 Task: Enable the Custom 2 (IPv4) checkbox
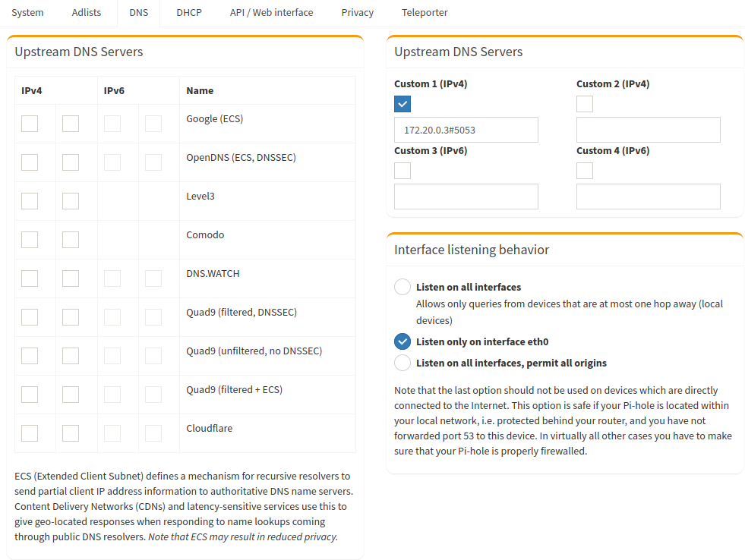(585, 104)
